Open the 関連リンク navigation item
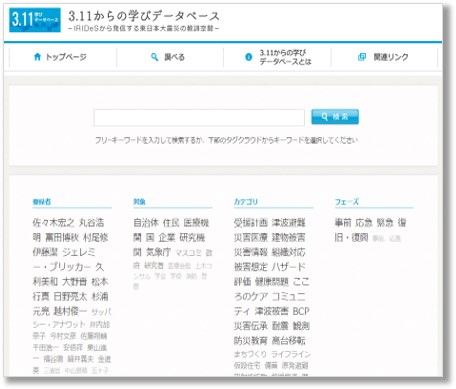 383,57
